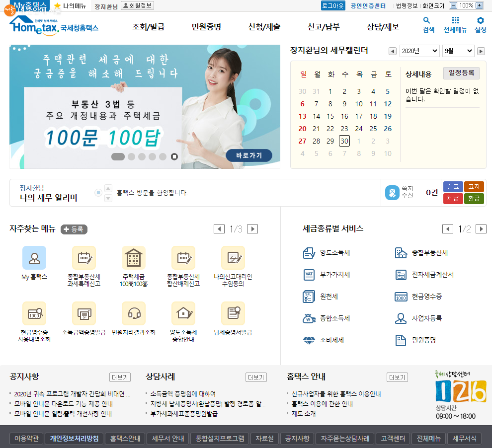Select the third banner slide dot

tap(142, 156)
